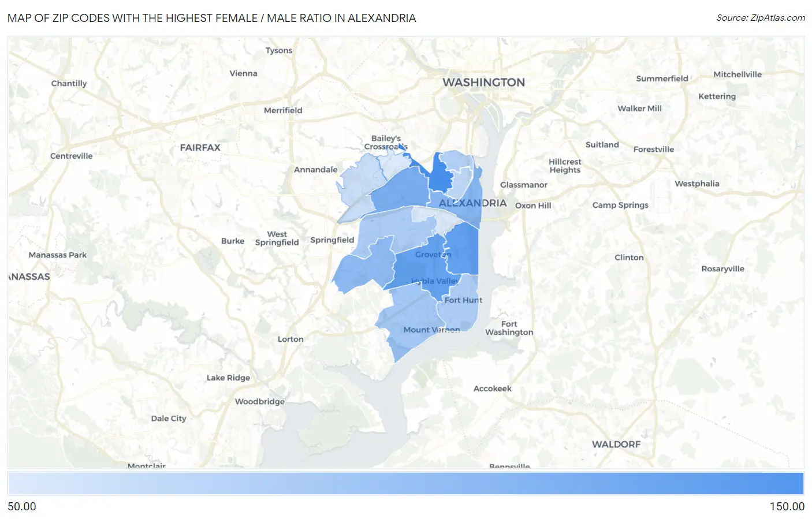Viewport: 812px width, 519px height.
Task: Click the Glassmanor label
Action: 524,185
